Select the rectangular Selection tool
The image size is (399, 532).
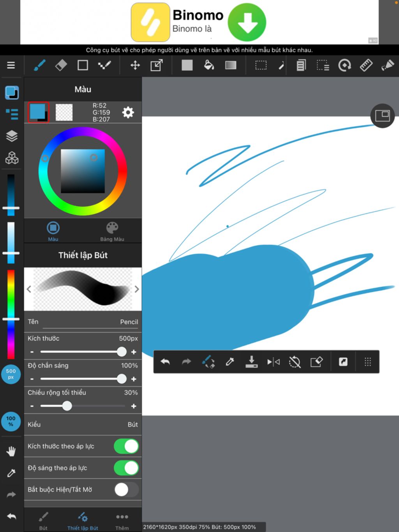261,65
